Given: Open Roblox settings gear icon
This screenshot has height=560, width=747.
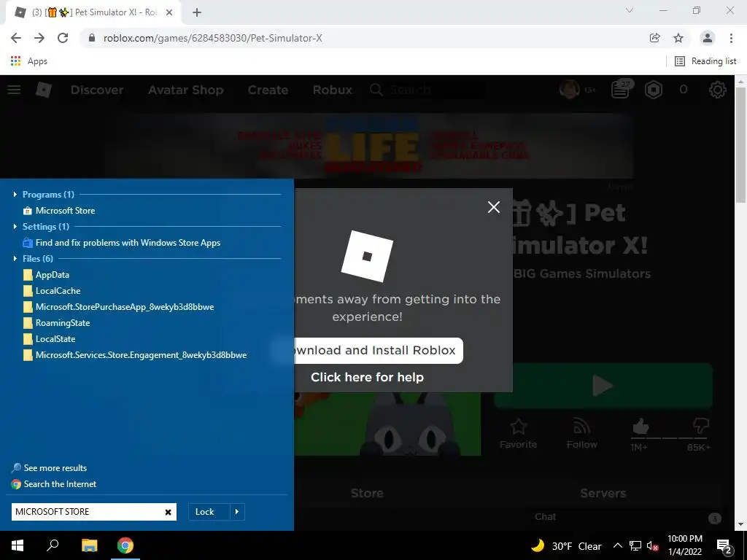Looking at the screenshot, I should (718, 90).
